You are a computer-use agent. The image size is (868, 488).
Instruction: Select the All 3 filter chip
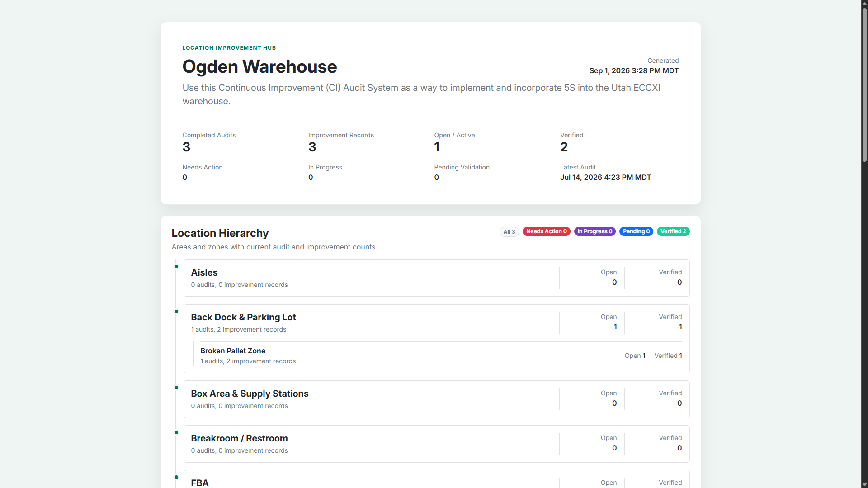509,231
